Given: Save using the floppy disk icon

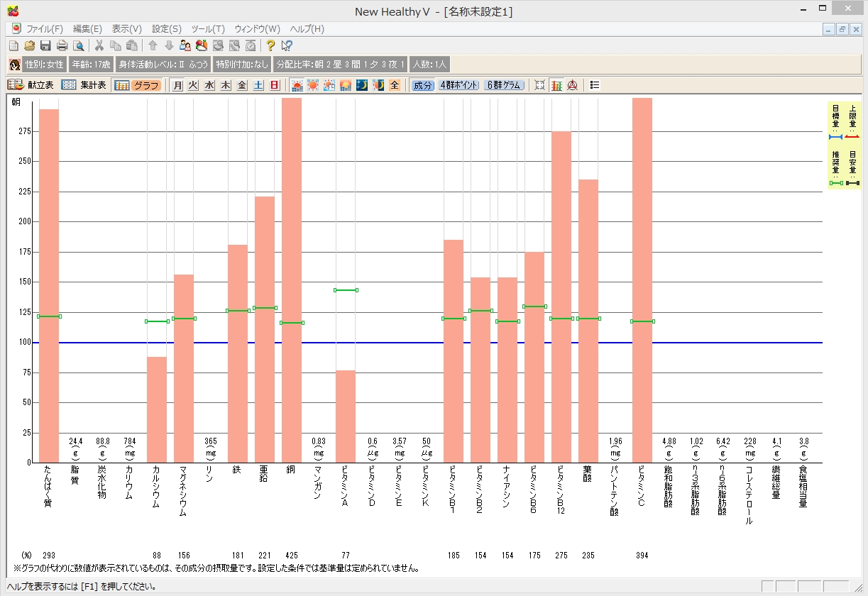Looking at the screenshot, I should (x=45, y=46).
